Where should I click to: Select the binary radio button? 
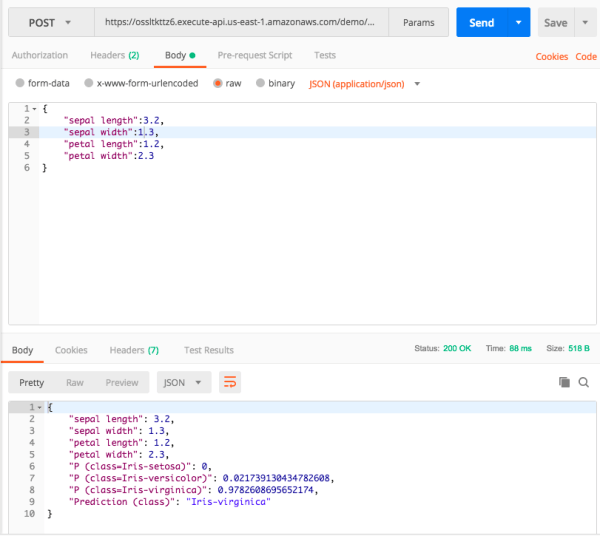(260, 83)
